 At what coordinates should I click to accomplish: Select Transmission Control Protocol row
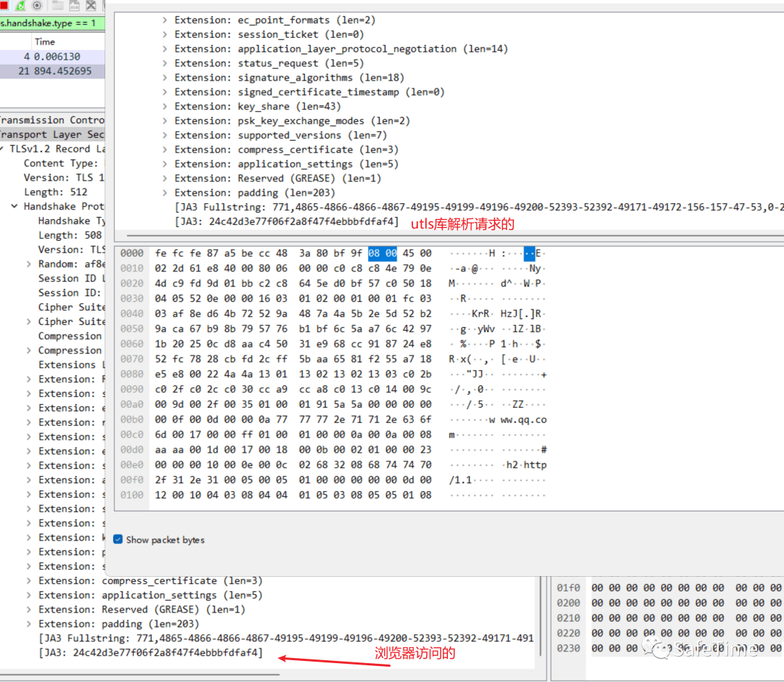[52, 120]
